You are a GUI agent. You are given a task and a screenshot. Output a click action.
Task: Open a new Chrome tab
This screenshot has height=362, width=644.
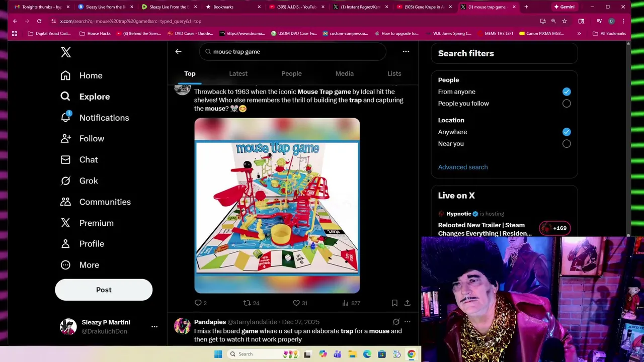tap(526, 7)
